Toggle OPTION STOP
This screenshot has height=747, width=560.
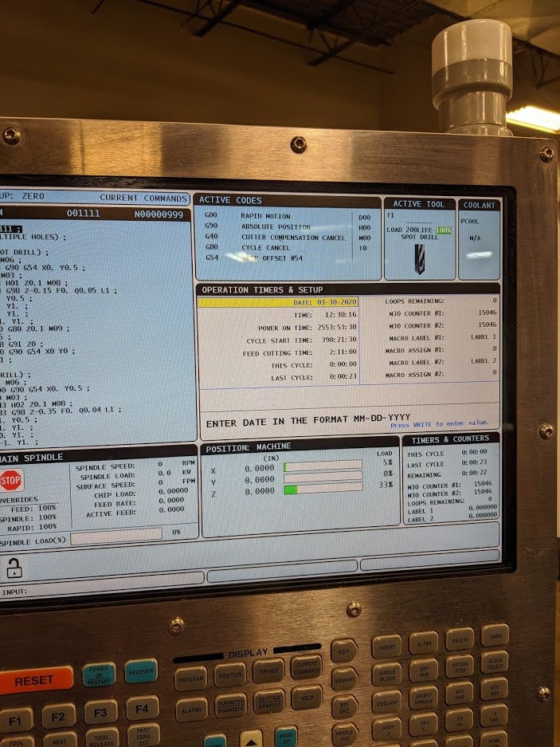460,666
